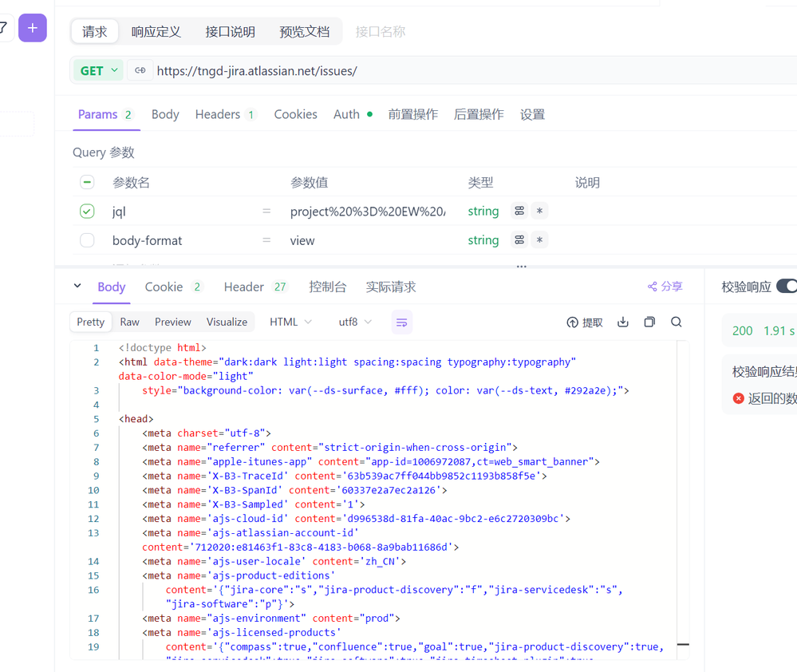This screenshot has height=672, width=797.
Task: Click the 分享 share icon link
Action: pos(665,287)
